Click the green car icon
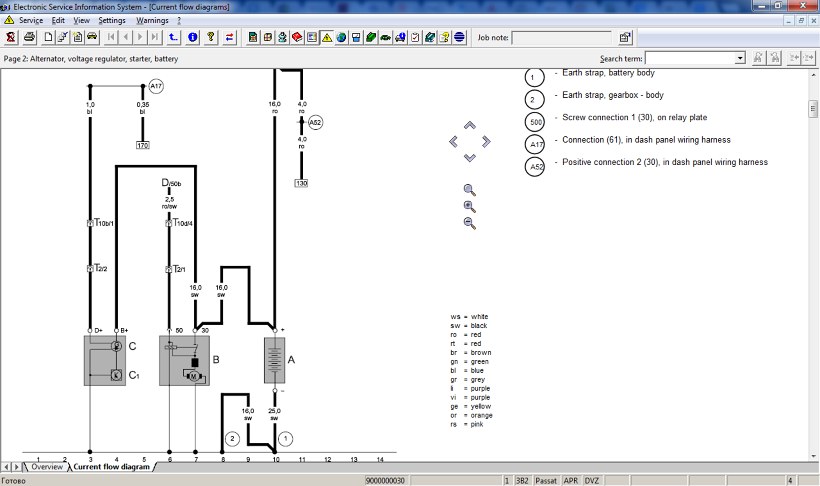 [385, 37]
